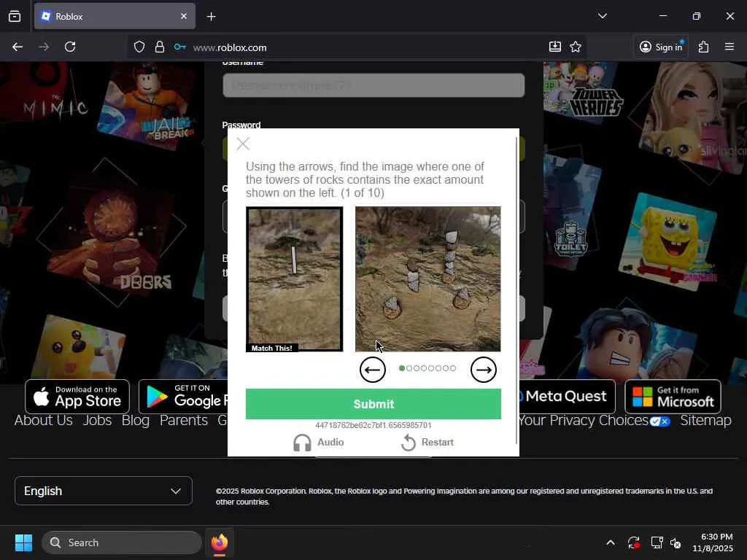Go back with the browser back arrow
The image size is (747, 560).
point(18,47)
